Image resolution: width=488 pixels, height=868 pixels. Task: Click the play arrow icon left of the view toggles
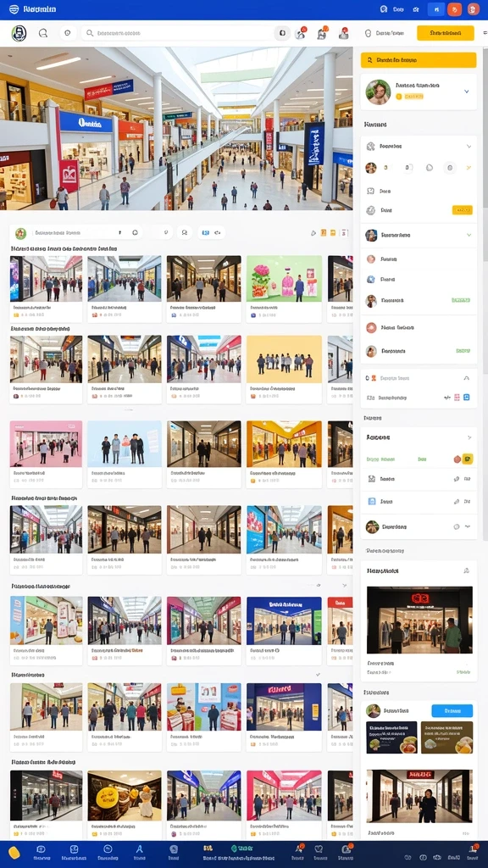tap(313, 233)
